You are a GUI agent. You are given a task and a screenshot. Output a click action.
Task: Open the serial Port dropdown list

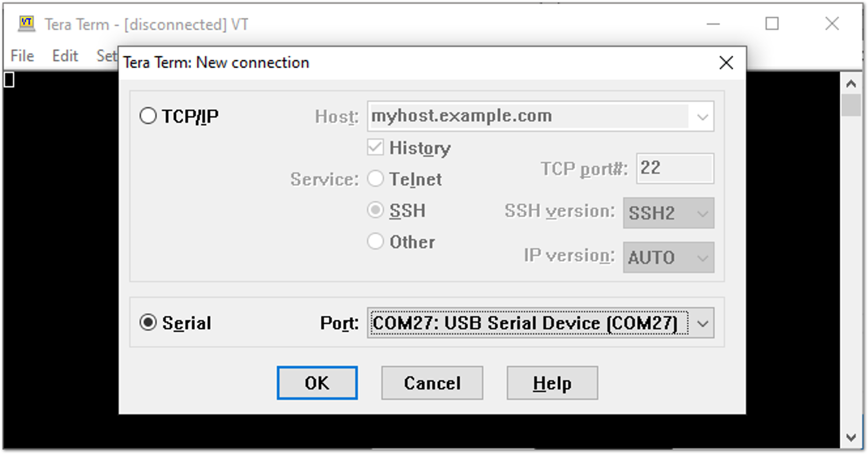(702, 323)
